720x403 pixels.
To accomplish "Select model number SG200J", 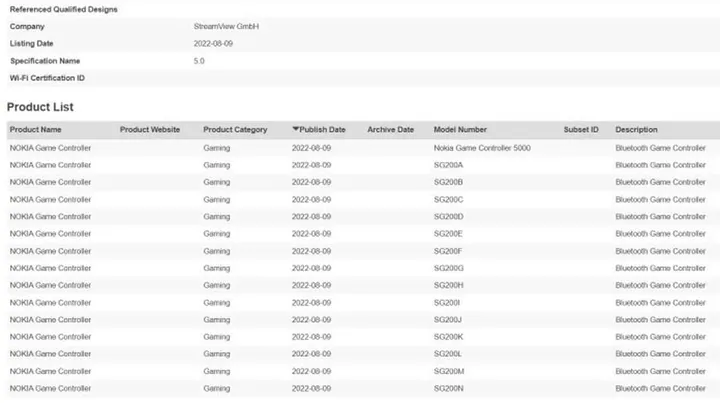I will (448, 319).
